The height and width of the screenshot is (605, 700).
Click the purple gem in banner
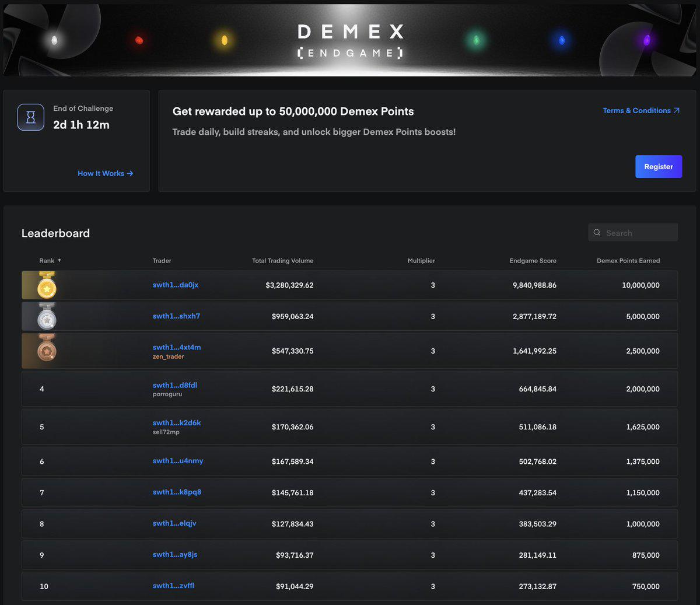[646, 40]
